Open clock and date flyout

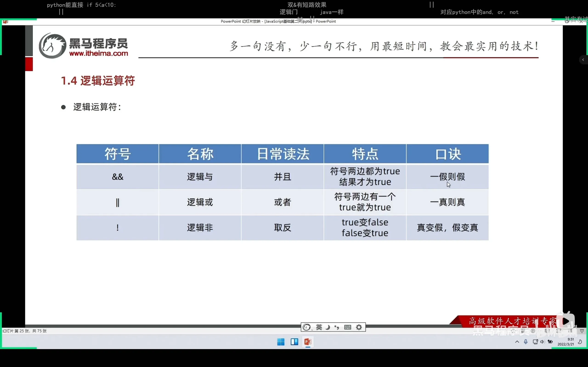pyautogui.click(x=566, y=342)
